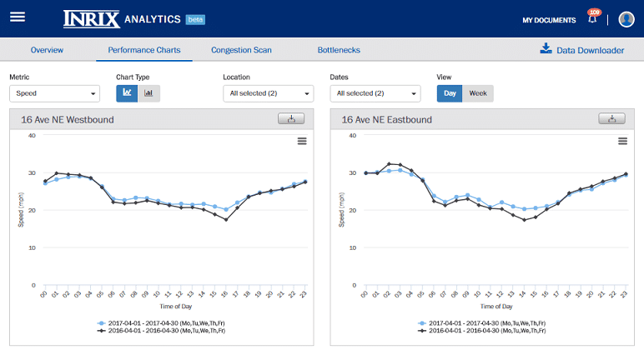
Task: Expand the Dates dropdown
Action: pos(375,94)
